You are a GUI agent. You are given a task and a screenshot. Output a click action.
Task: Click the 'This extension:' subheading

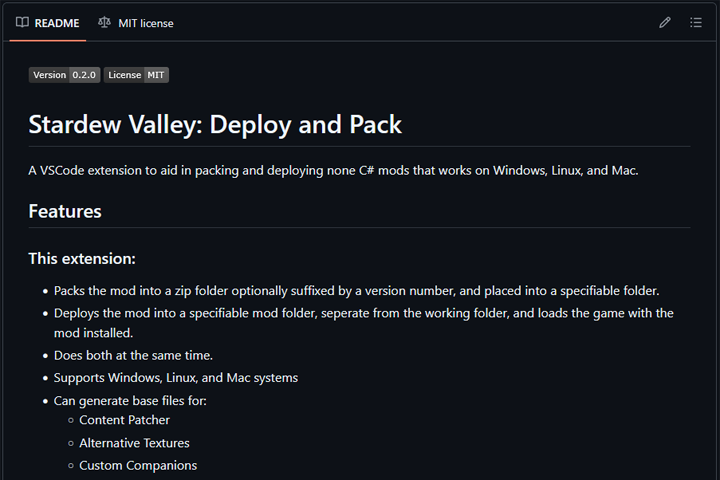pyautogui.click(x=82, y=258)
